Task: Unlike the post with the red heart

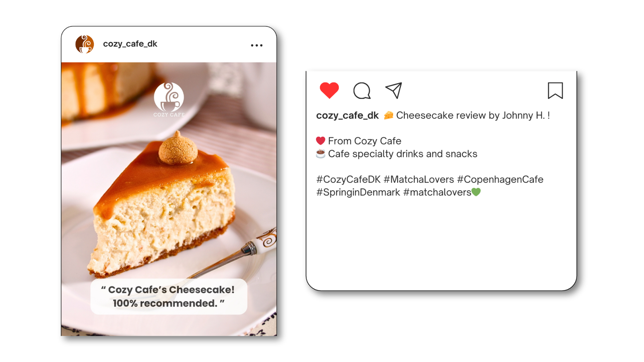Action: (x=329, y=90)
